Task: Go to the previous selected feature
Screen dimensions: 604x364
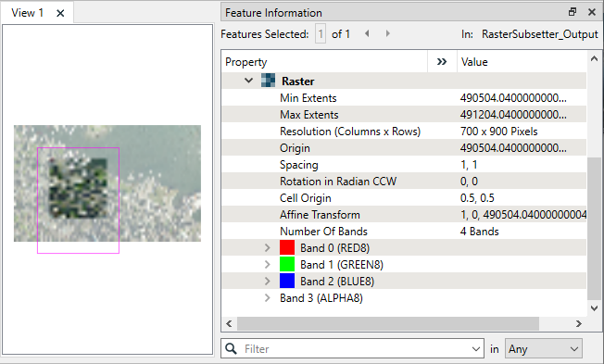Action: coord(367,33)
